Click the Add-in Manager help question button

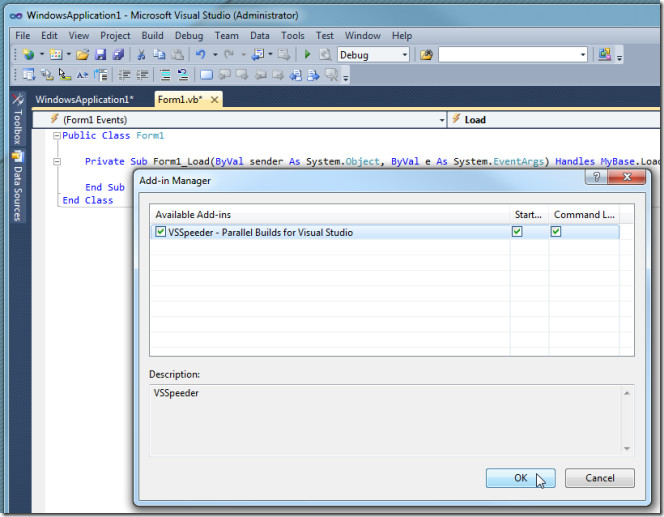596,177
